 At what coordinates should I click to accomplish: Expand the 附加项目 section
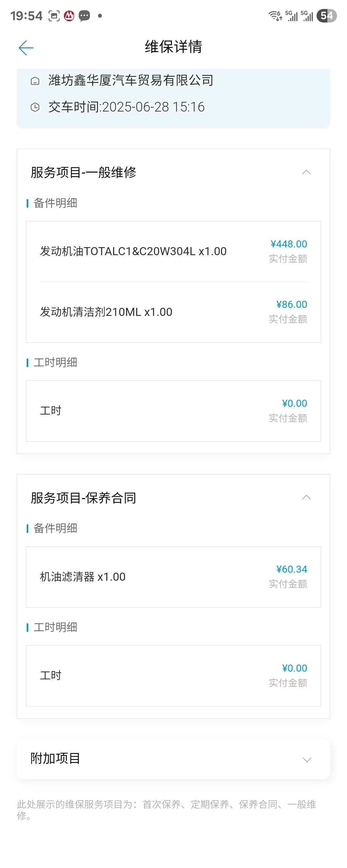306,759
